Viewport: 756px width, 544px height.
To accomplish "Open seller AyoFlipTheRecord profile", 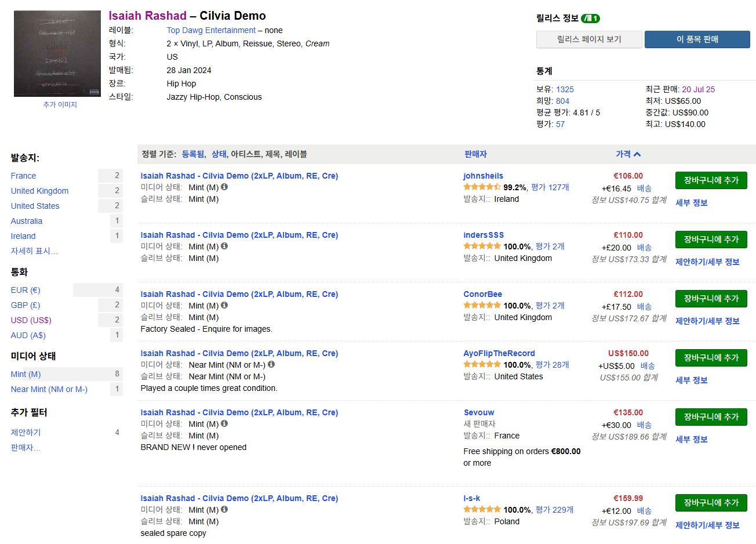I will (x=499, y=353).
